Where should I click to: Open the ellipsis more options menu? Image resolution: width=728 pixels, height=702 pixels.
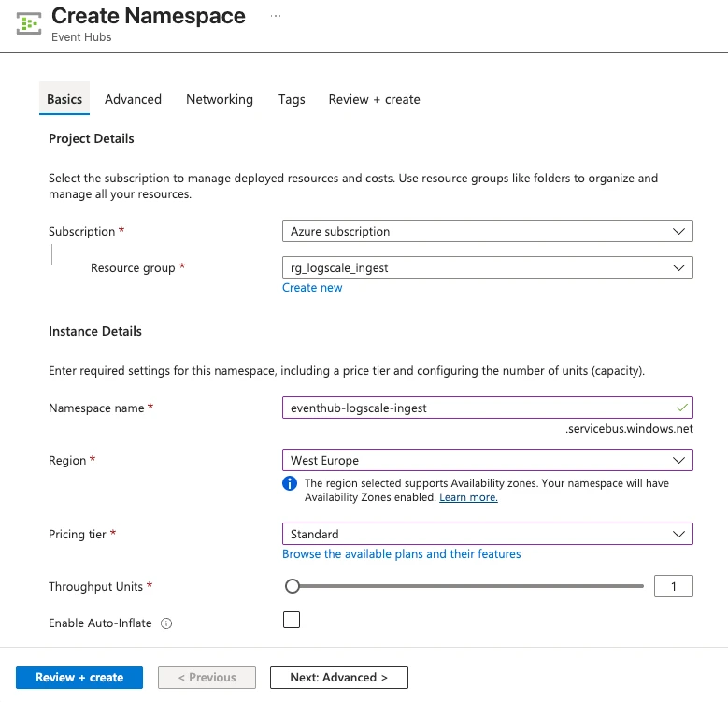coord(276,16)
